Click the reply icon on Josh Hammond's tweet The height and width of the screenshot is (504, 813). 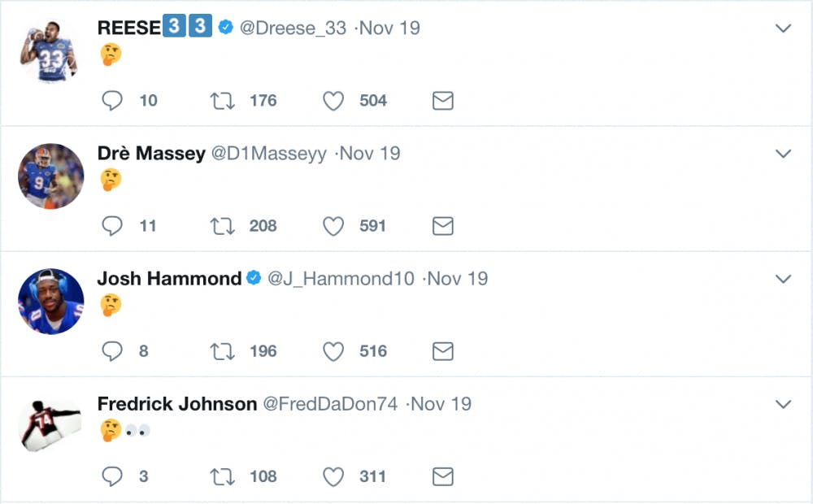[112, 351]
